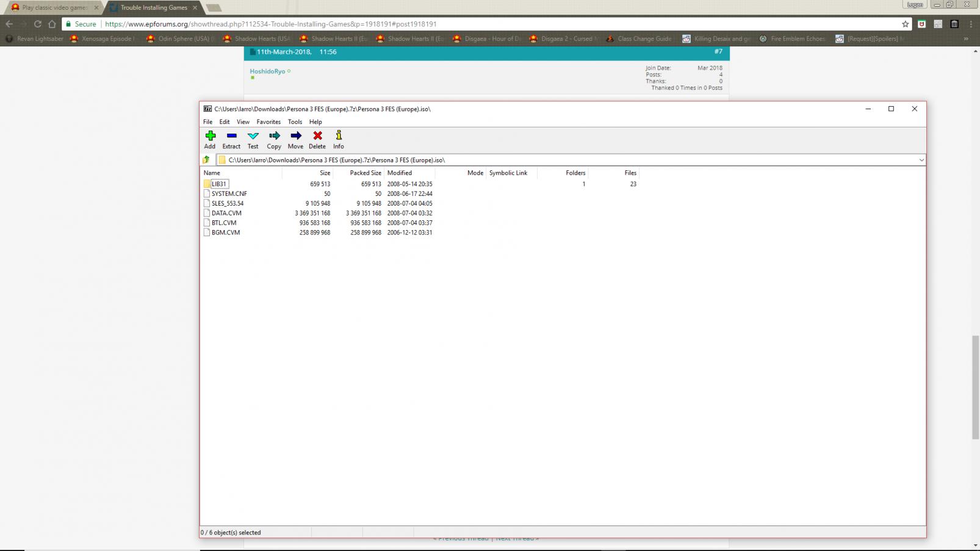Open the View menu
980x551 pixels.
coord(243,121)
